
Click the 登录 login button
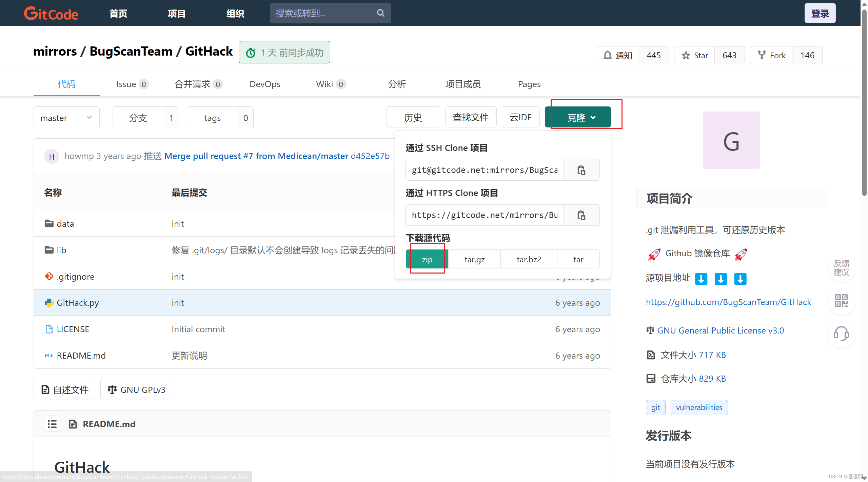pos(820,13)
